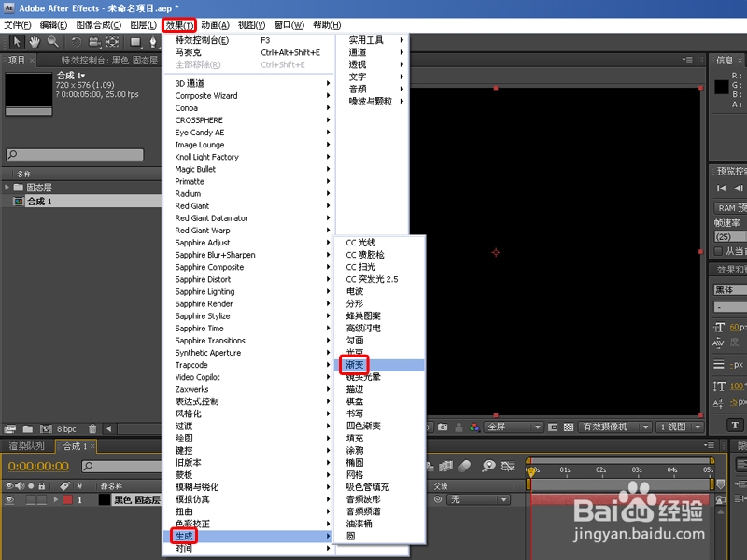The height and width of the screenshot is (560, 747).
Task: Click the project panel search field
Action: [x=75, y=154]
